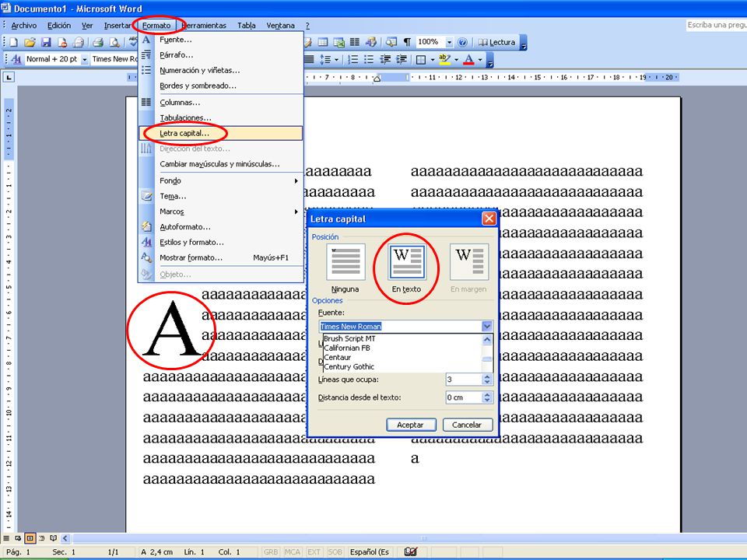Expand the Formatting toolbar options arrow
Screen dimensions: 747x560
pos(489,60)
